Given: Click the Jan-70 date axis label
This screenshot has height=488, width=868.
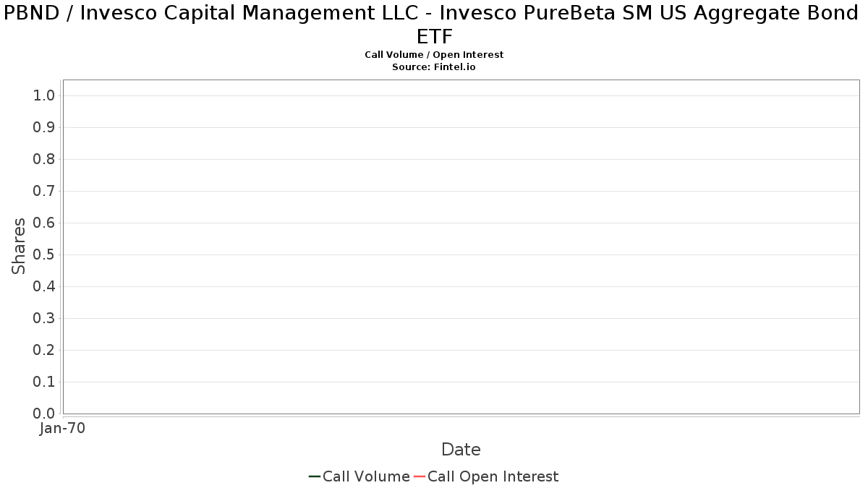Looking at the screenshot, I should [62, 428].
